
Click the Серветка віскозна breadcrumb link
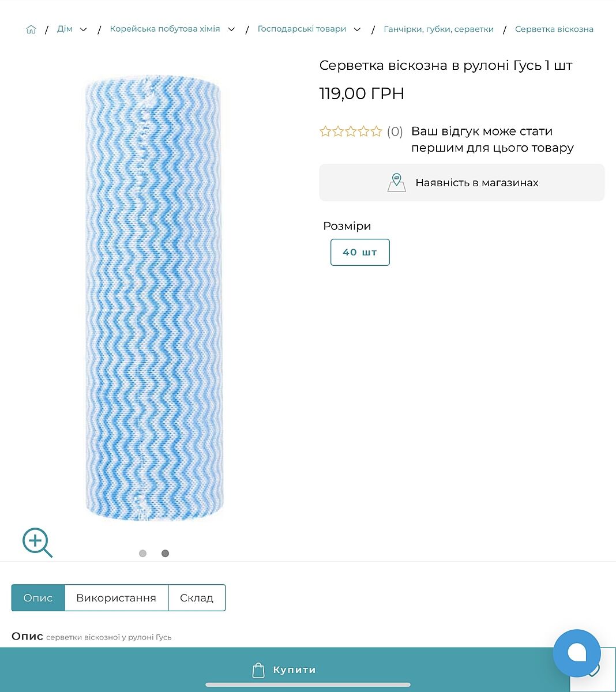[554, 29]
